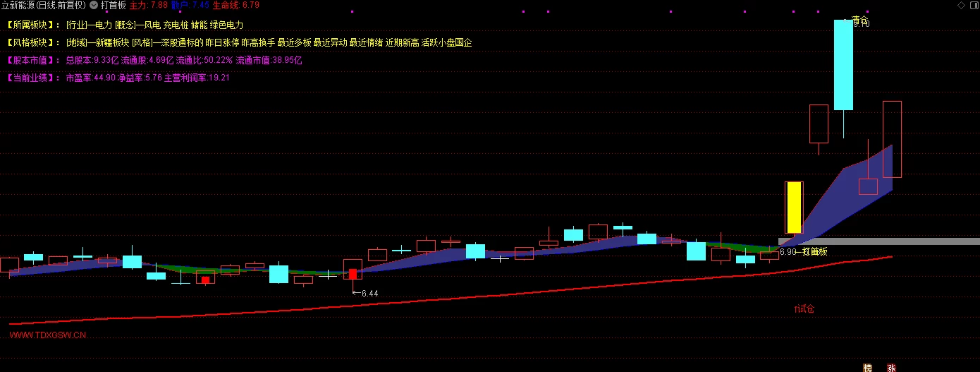Click the 6.90 打首板 chart label
Image resolution: width=980 pixels, height=372 pixels.
(x=804, y=251)
